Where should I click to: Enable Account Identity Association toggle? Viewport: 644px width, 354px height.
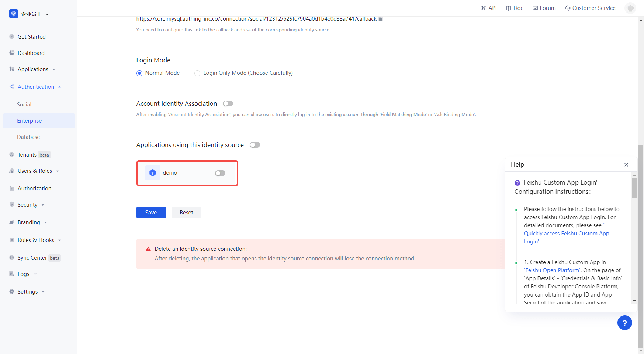pyautogui.click(x=228, y=104)
